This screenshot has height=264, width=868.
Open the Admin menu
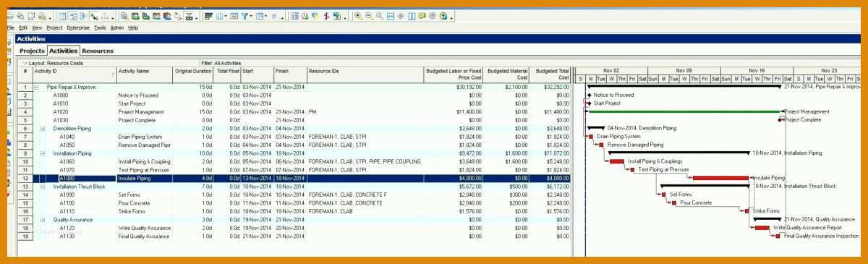coord(117,27)
